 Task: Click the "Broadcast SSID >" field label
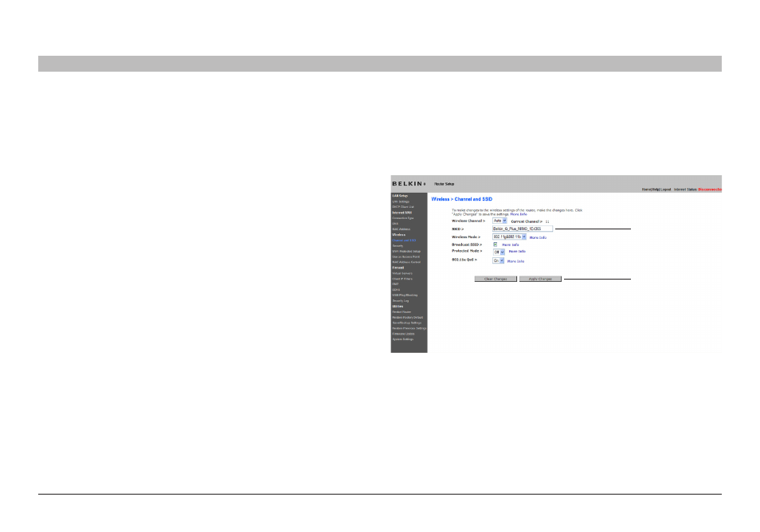point(467,244)
